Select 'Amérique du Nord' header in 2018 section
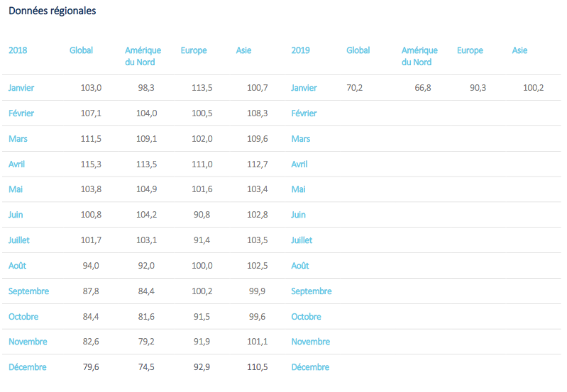The height and width of the screenshot is (392, 567). click(x=143, y=56)
